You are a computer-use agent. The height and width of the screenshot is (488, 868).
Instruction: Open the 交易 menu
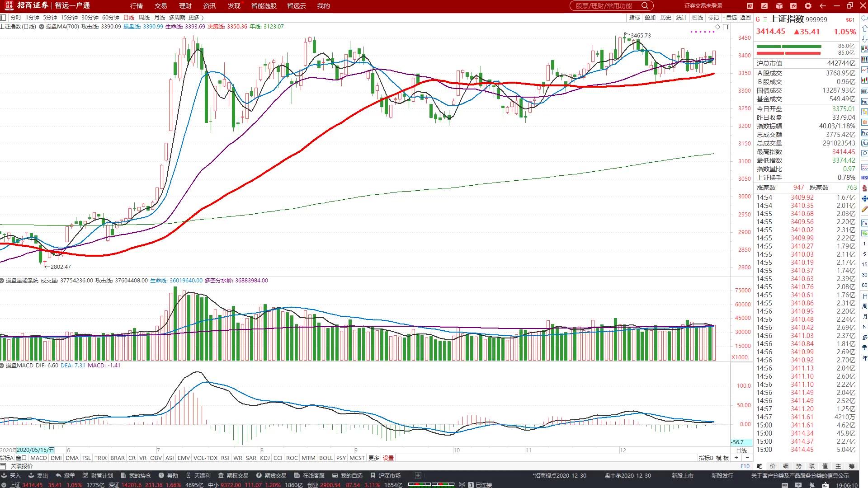click(160, 6)
